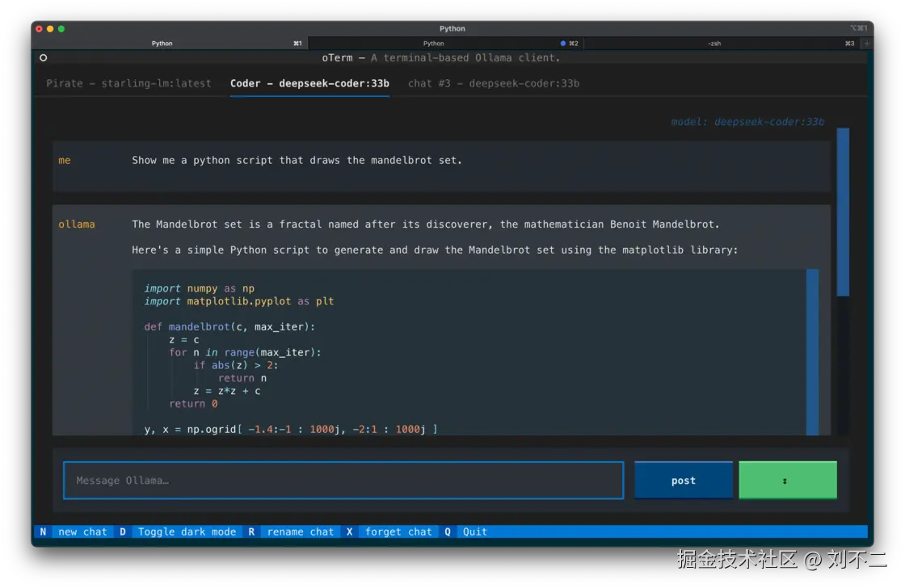Click the 'z = z*z + c' line
The image size is (905, 588).
(x=227, y=391)
